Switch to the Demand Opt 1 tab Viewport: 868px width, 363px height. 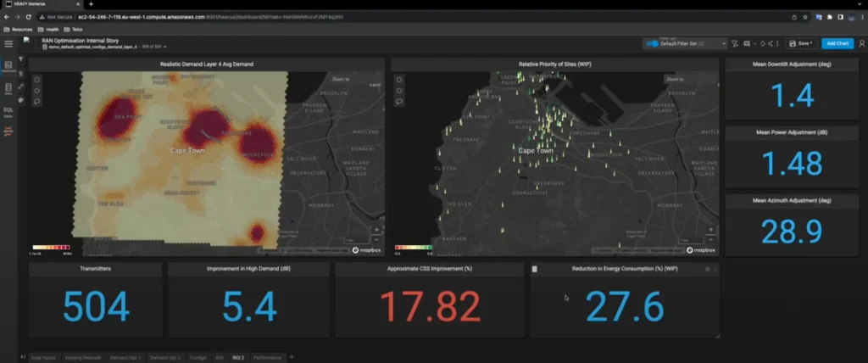point(125,358)
